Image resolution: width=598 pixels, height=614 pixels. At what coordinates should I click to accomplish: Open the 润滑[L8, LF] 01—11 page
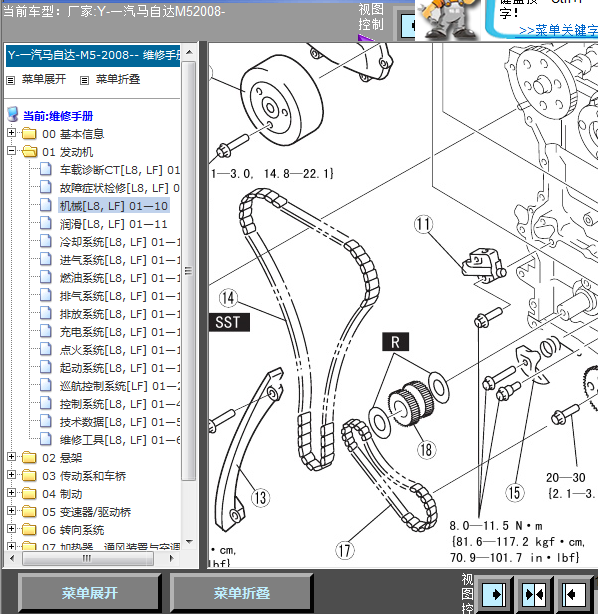click(114, 224)
